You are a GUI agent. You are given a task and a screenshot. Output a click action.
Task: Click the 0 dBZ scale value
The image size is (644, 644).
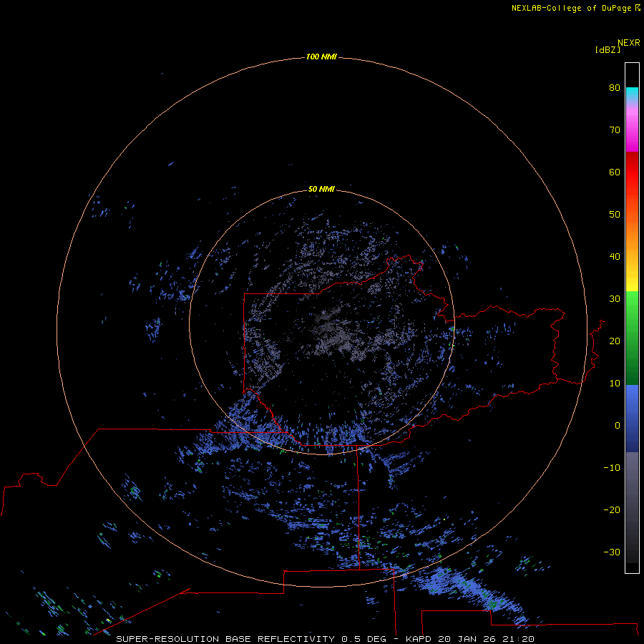pos(618,426)
